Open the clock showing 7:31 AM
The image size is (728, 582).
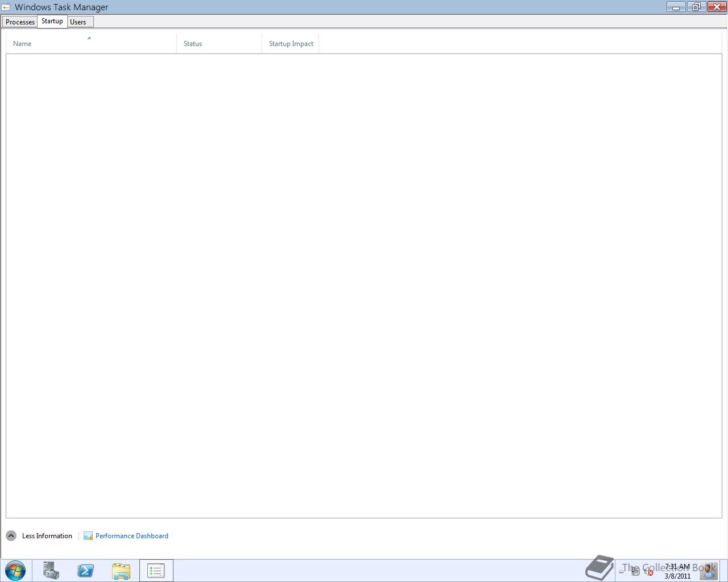coord(677,571)
